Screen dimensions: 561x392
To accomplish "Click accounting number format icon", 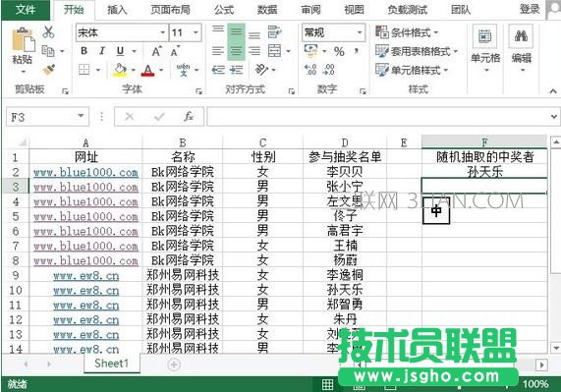I will click(x=310, y=51).
